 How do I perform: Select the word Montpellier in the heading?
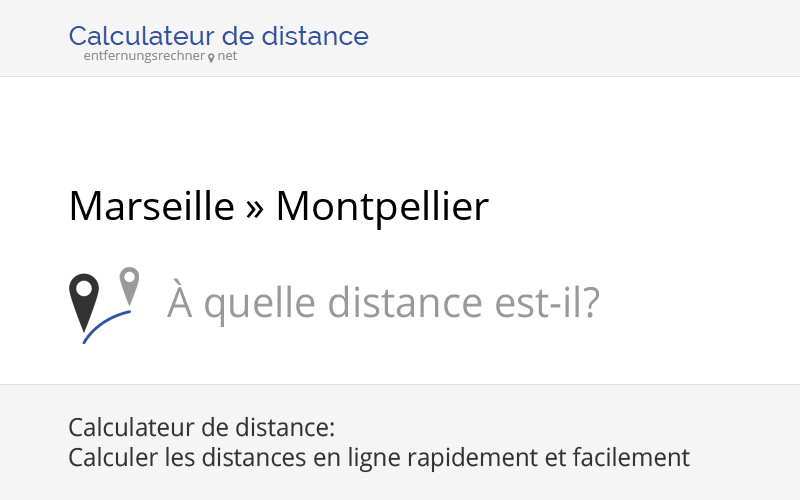[383, 207]
